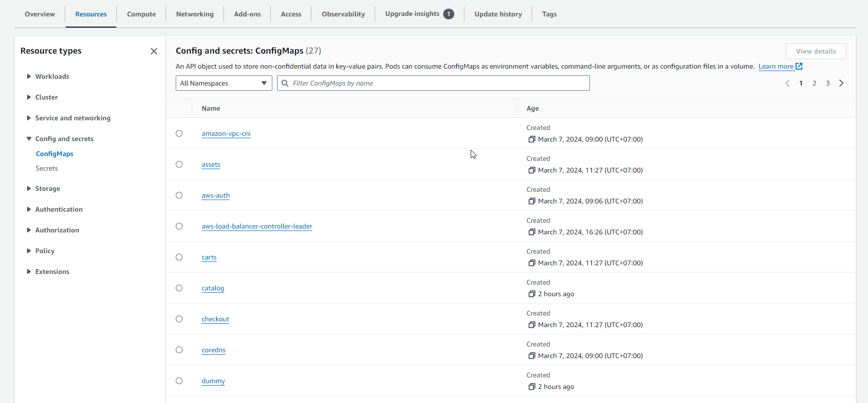The width and height of the screenshot is (868, 403).
Task: Copy creation date icon for amazon-vpc-cni
Action: pos(532,139)
